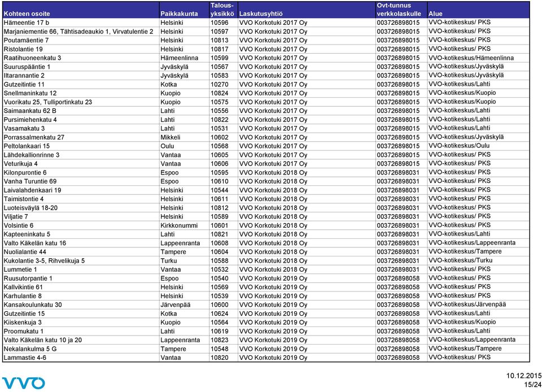The width and height of the screenshot is (542, 392).
Task: Select the address 'Volsintie 6'
Action: 18,226
